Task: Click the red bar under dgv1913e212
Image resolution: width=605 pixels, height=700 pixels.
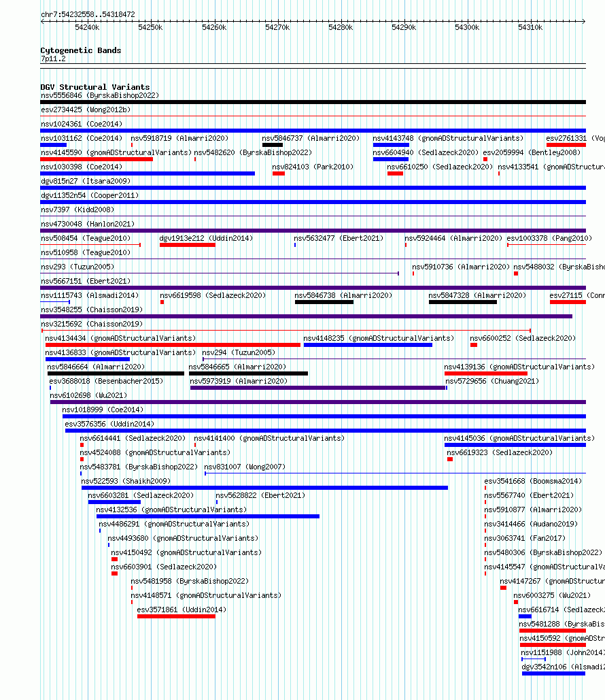Action: pos(188,245)
